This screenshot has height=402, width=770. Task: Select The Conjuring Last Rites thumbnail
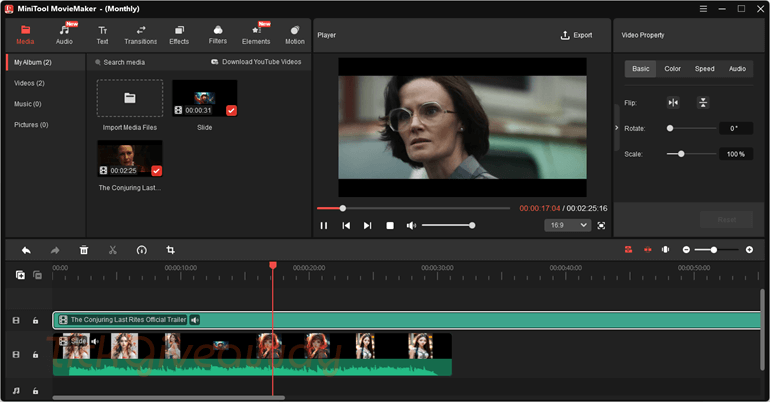(x=130, y=159)
